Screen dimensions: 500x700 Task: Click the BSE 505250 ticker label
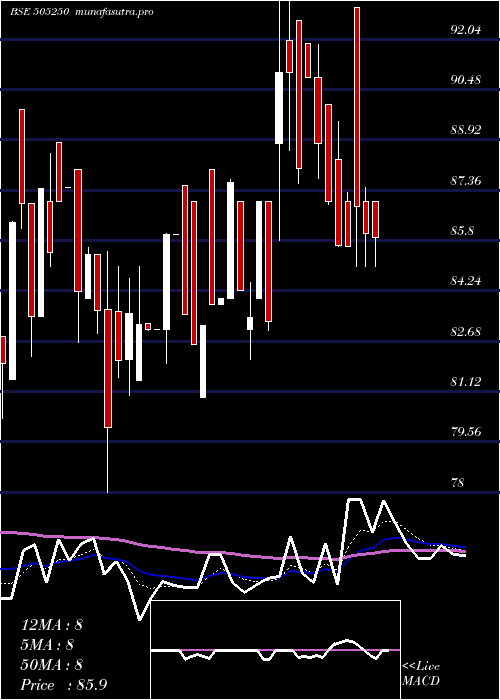click(39, 12)
